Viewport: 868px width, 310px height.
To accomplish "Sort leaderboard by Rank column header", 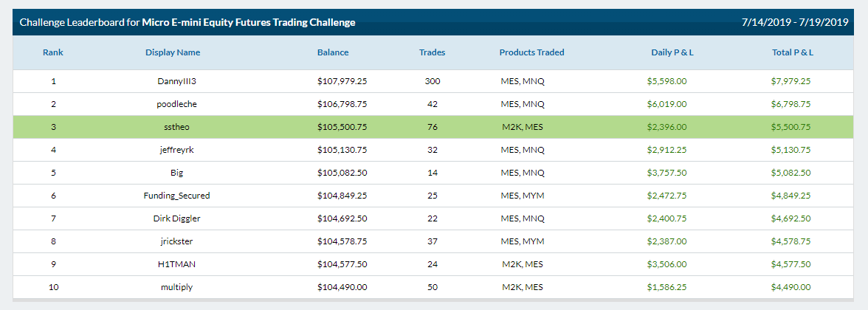I will [x=53, y=52].
